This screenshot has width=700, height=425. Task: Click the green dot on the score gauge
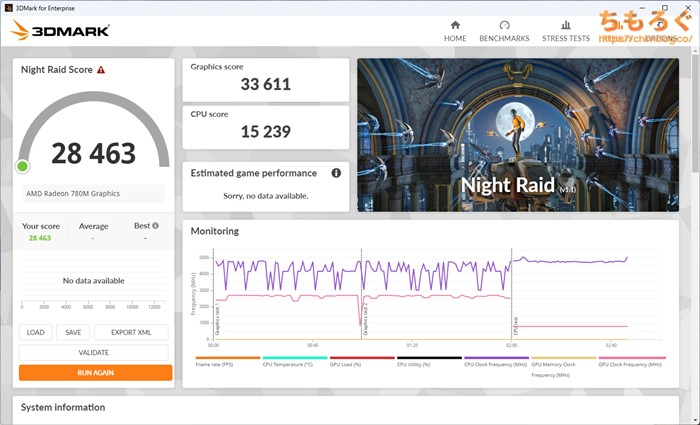coord(22,167)
